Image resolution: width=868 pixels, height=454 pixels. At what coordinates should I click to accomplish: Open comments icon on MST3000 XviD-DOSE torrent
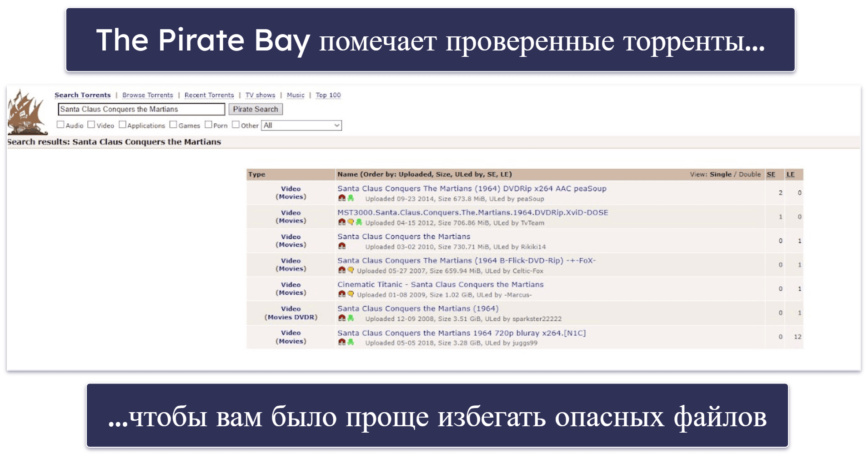tap(351, 222)
